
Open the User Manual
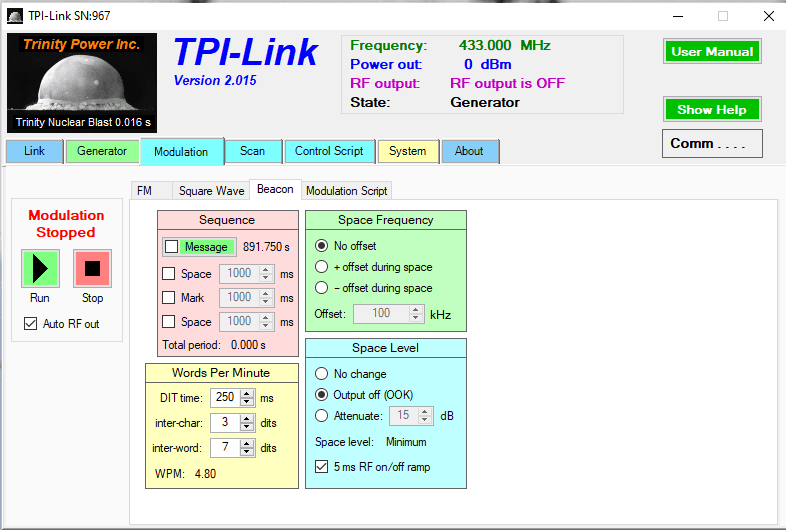tap(711, 52)
